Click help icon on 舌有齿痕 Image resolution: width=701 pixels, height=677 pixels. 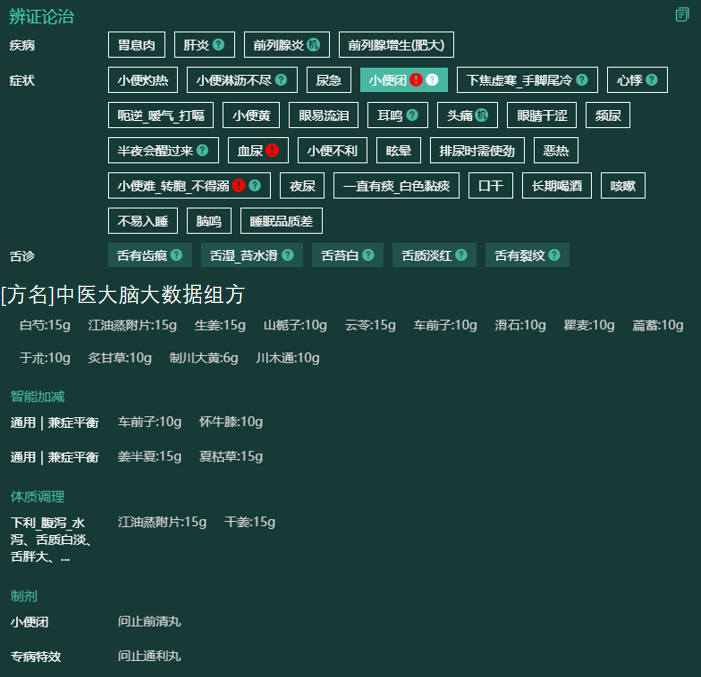pos(177,255)
